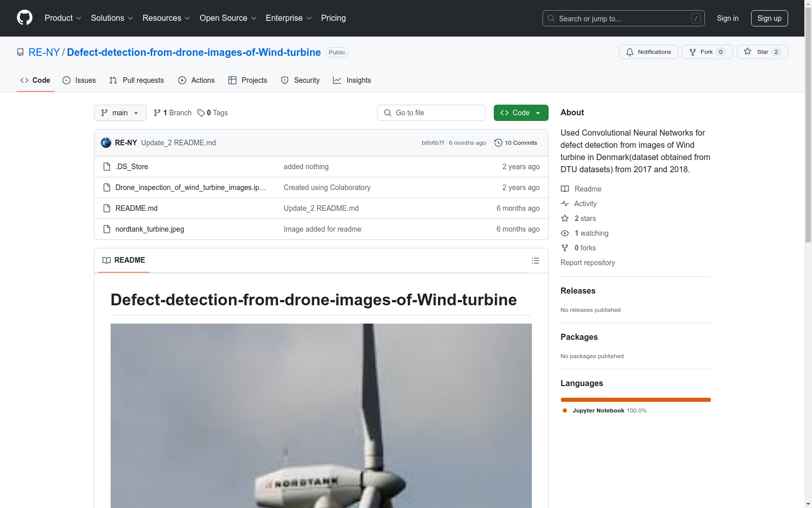View the Security tab

[300, 80]
